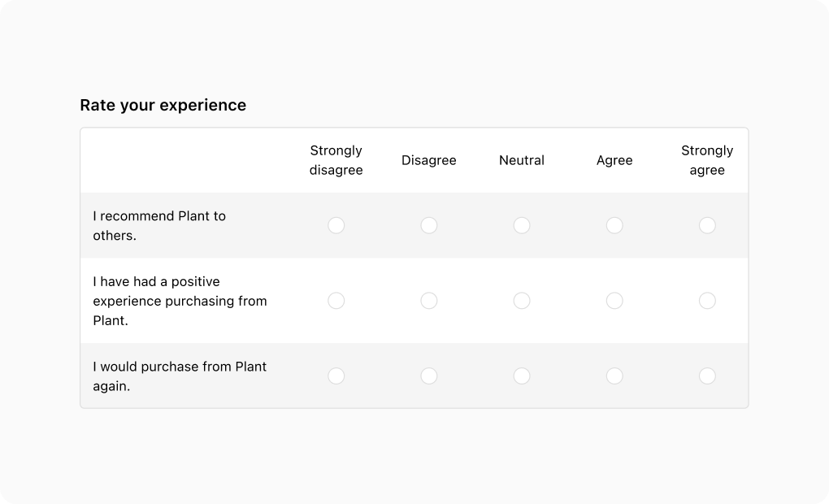The image size is (829, 504).
Task: Select Strongly disagree for recommend Plant to others
Action: click(336, 225)
